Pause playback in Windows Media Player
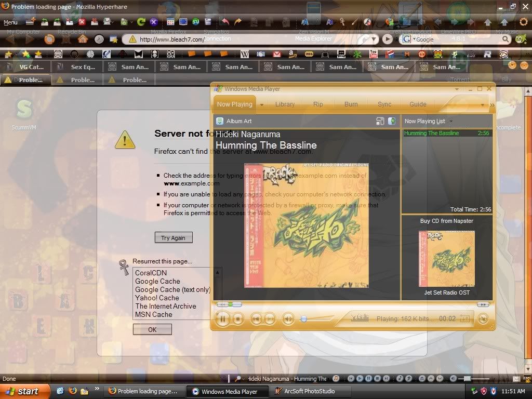The image size is (532, 399). [223, 319]
